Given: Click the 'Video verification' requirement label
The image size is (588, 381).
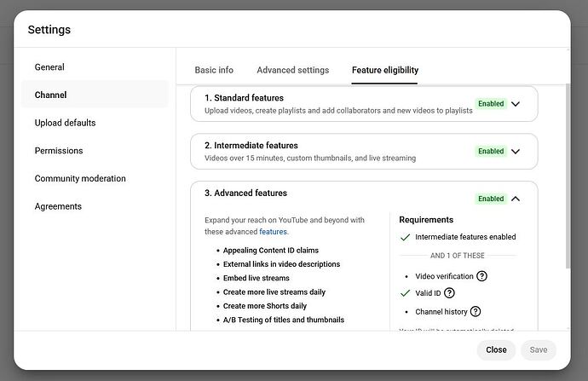Looking at the screenshot, I should point(444,276).
